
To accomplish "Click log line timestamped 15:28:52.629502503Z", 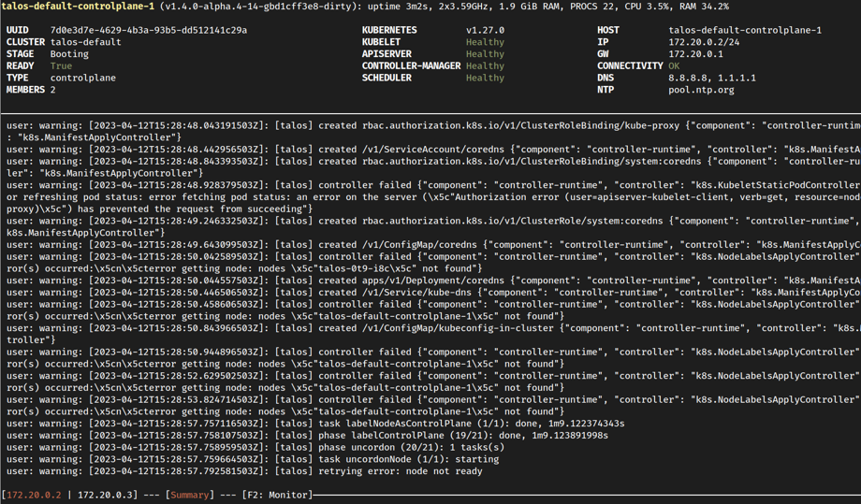I will (x=433, y=382).
